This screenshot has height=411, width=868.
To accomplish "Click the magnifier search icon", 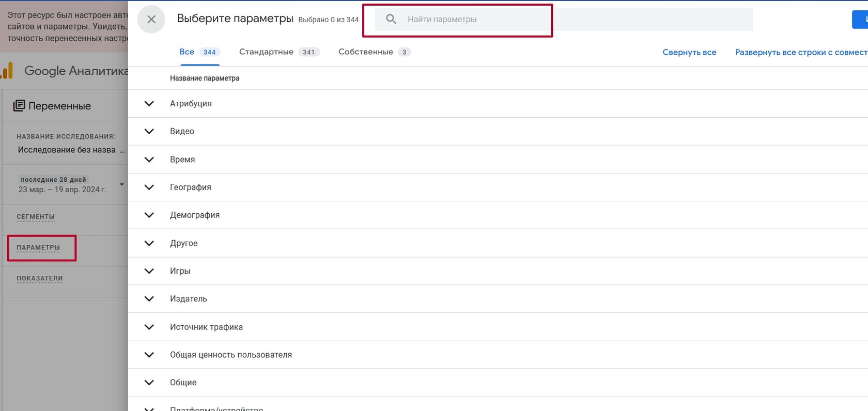I will (x=391, y=19).
